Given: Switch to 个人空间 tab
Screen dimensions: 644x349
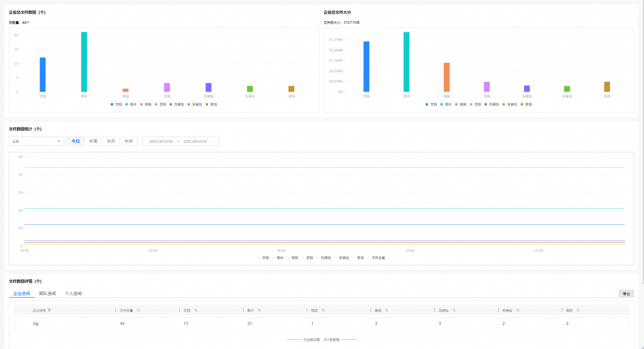Looking at the screenshot, I should coord(73,293).
